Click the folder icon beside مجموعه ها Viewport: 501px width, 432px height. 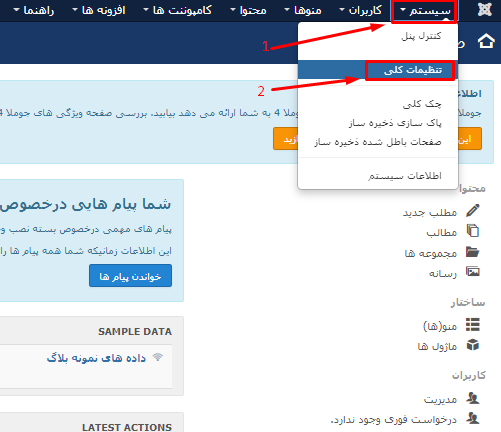[473, 252]
